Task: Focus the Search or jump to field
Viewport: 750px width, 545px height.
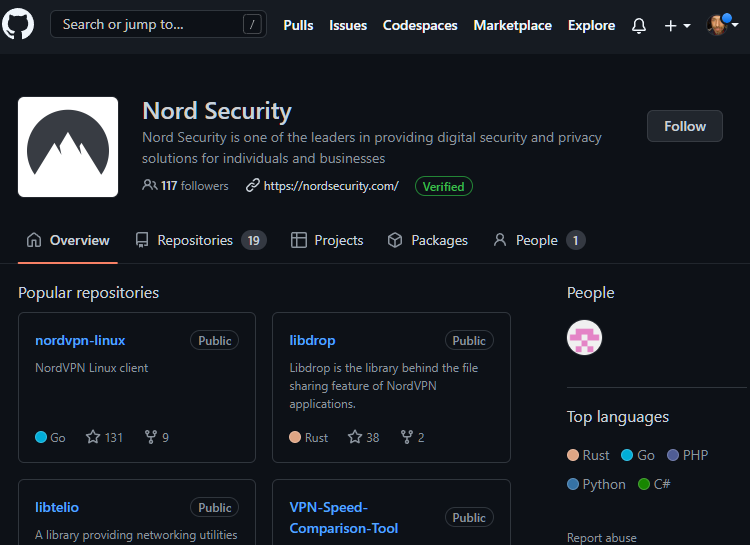Action: click(x=158, y=24)
